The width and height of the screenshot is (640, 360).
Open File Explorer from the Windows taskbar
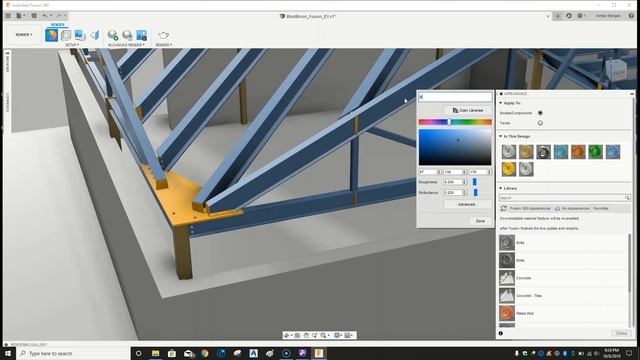(x=156, y=353)
